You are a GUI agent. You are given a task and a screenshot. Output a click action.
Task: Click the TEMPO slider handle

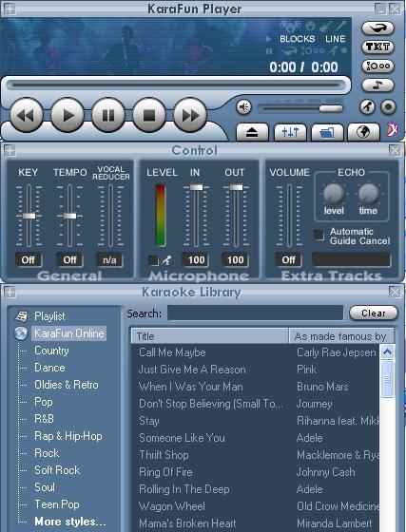tap(70, 216)
